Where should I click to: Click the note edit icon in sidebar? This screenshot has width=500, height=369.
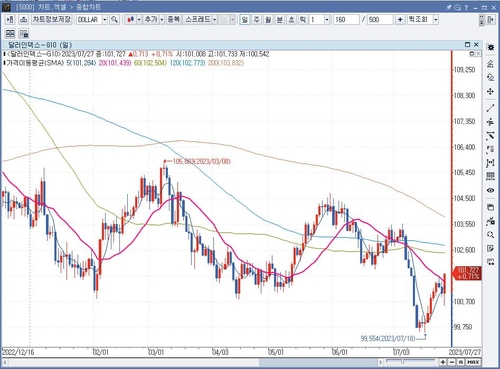point(490,248)
